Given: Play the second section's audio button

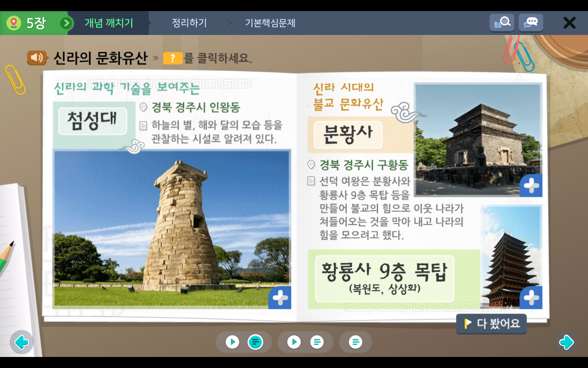Looking at the screenshot, I should pos(294,342).
